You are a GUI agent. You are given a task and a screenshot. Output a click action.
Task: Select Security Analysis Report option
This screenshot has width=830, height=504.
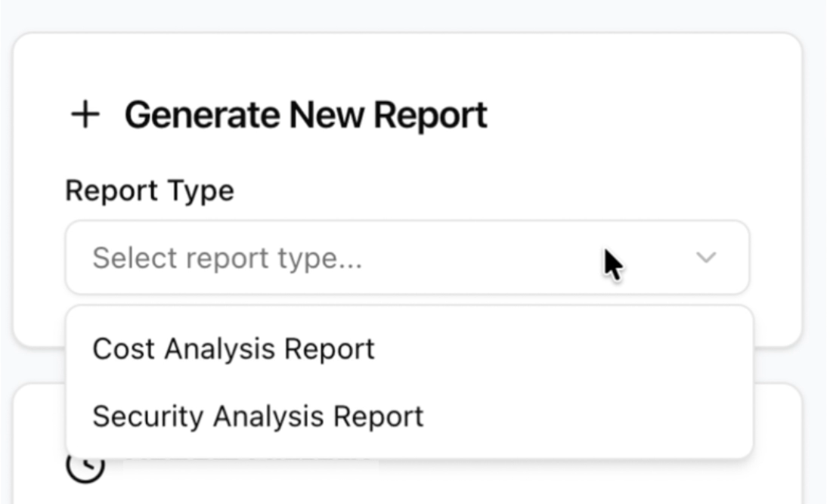[x=257, y=415]
